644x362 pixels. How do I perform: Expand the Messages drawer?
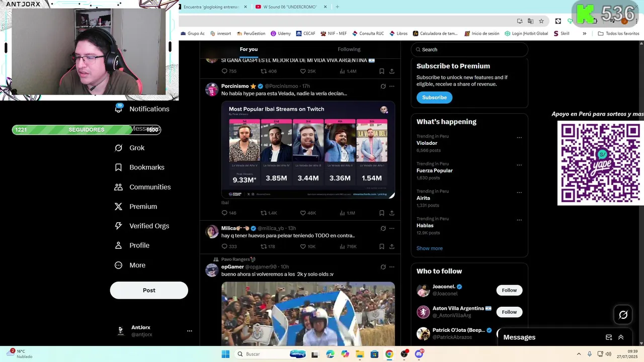(x=621, y=337)
